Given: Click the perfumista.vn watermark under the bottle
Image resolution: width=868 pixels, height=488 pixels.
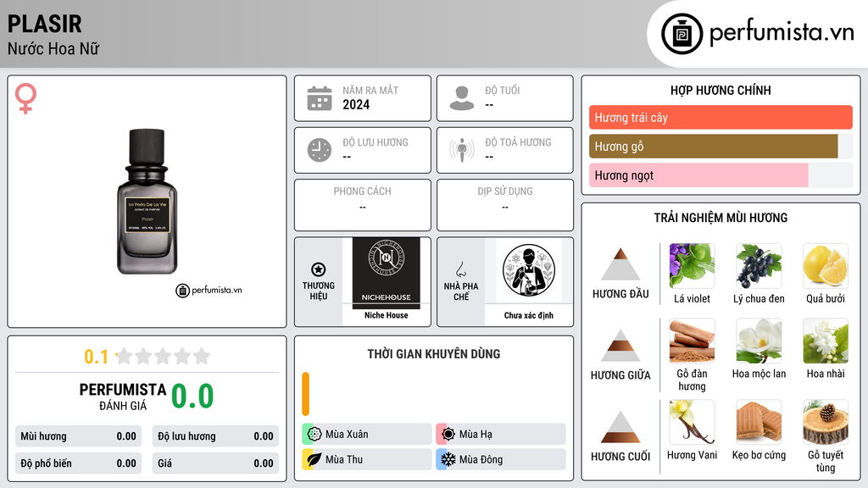Looking at the screenshot, I should coord(209,290).
